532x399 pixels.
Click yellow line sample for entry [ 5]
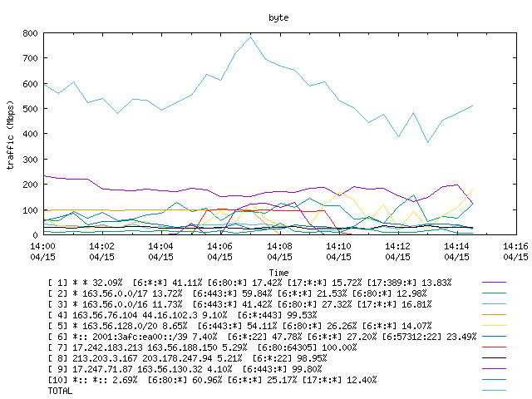pyautogui.click(x=494, y=326)
